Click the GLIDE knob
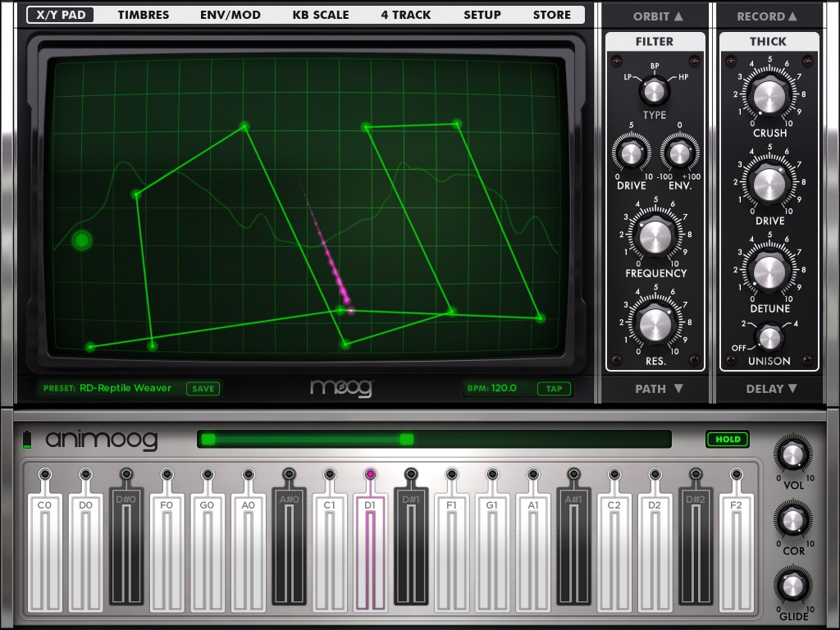The image size is (840, 630). [792, 586]
